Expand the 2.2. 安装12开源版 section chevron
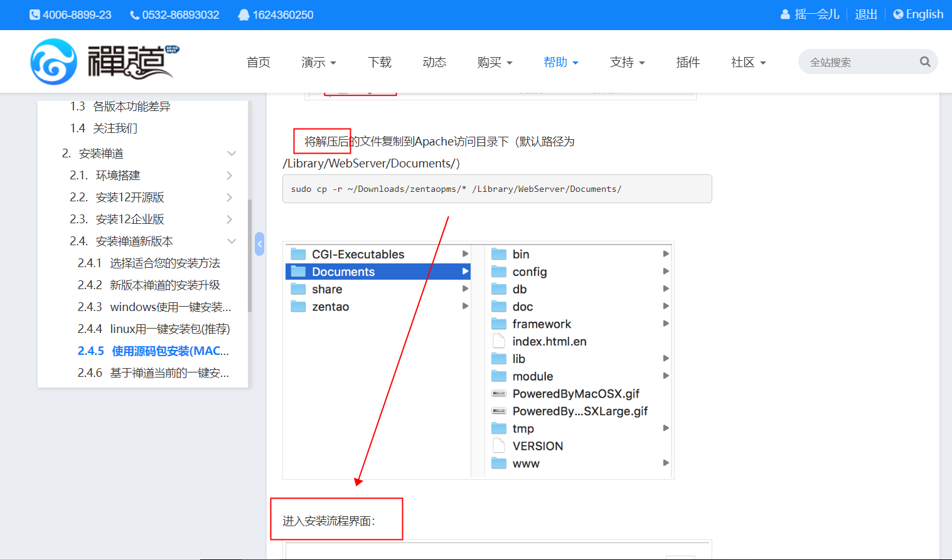This screenshot has width=952, height=560. tap(230, 198)
